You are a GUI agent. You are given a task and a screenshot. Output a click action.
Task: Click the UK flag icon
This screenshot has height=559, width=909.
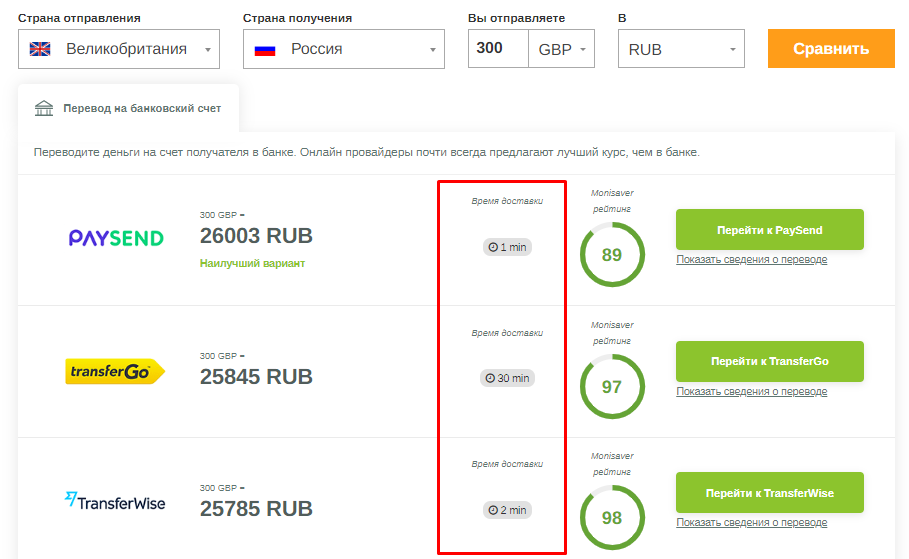[x=41, y=49]
